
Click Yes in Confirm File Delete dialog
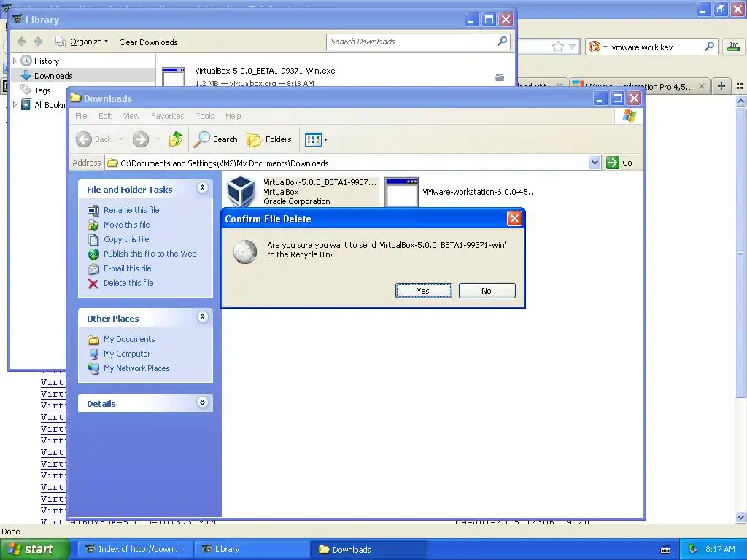[x=424, y=291]
